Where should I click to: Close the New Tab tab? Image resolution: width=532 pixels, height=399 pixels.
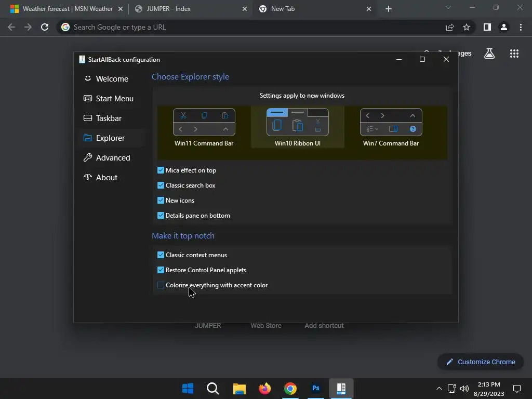point(369,9)
